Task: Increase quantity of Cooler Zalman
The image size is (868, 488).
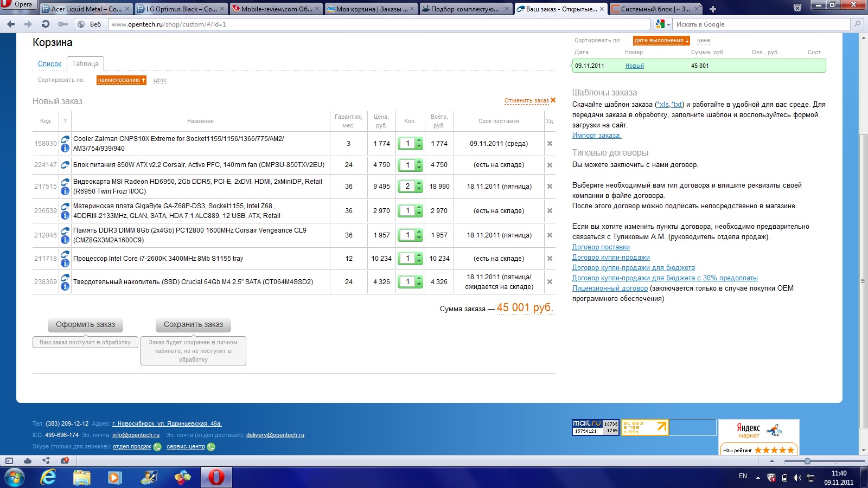Action: pyautogui.click(x=419, y=141)
